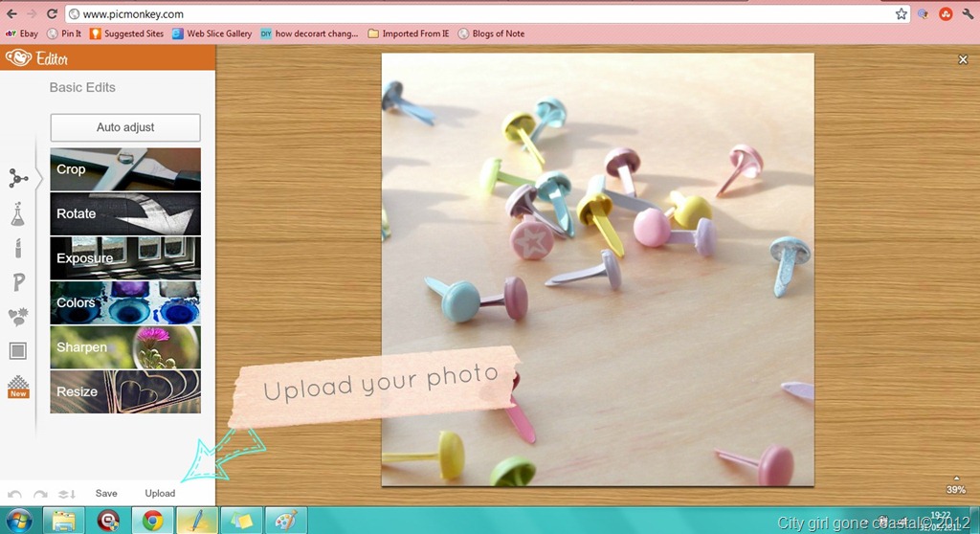This screenshot has width=980, height=534.
Task: Click the redo arrow icon
Action: point(40,494)
